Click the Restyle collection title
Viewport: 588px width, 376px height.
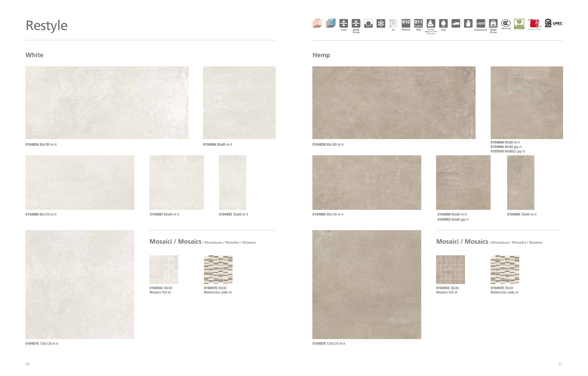(x=46, y=26)
